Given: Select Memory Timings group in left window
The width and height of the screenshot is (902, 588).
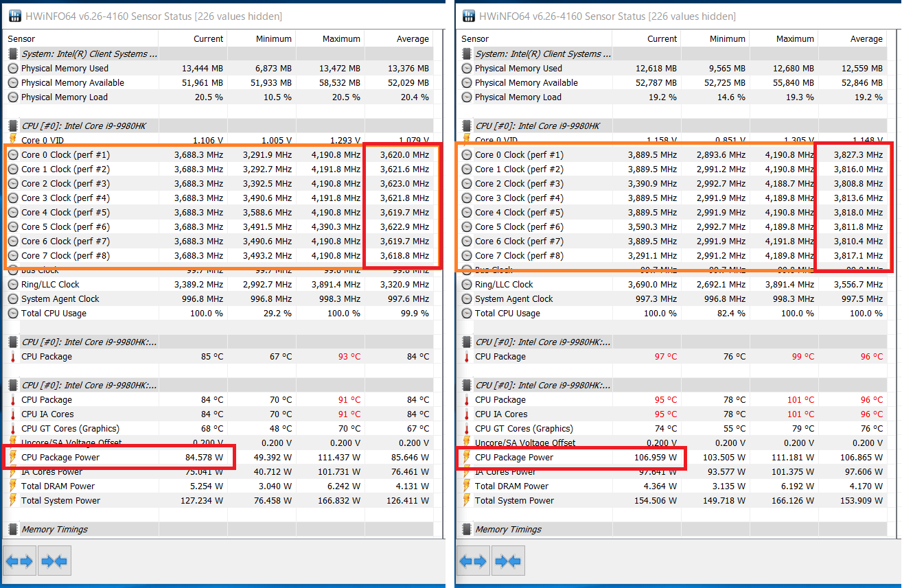Looking at the screenshot, I should (x=218, y=530).
